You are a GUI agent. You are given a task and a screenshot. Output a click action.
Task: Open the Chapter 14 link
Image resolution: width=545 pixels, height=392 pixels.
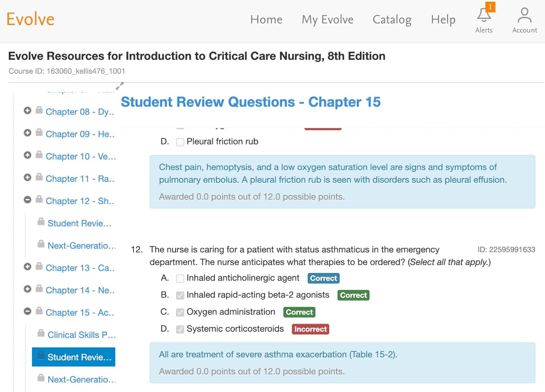pyautogui.click(x=80, y=290)
